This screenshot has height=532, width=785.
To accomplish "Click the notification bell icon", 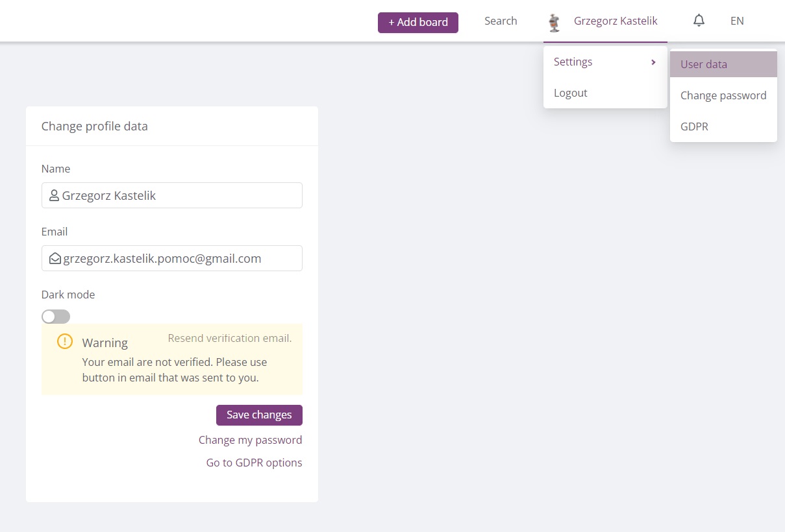I will point(699,21).
